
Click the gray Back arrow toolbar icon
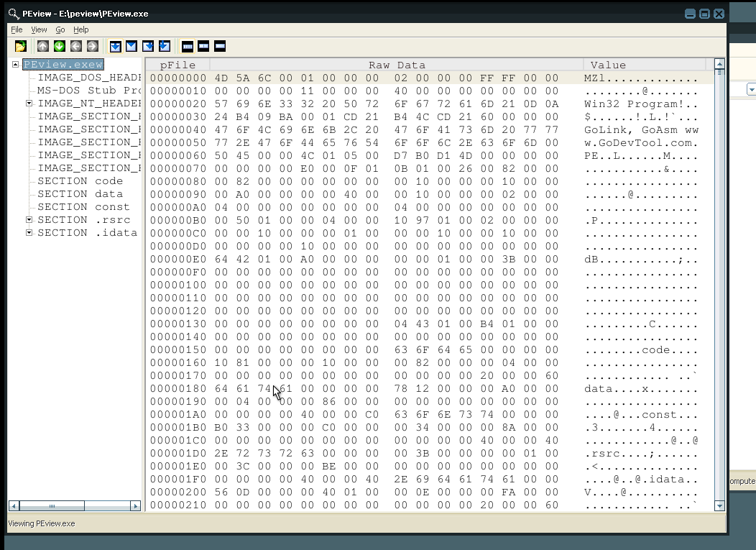tap(75, 46)
